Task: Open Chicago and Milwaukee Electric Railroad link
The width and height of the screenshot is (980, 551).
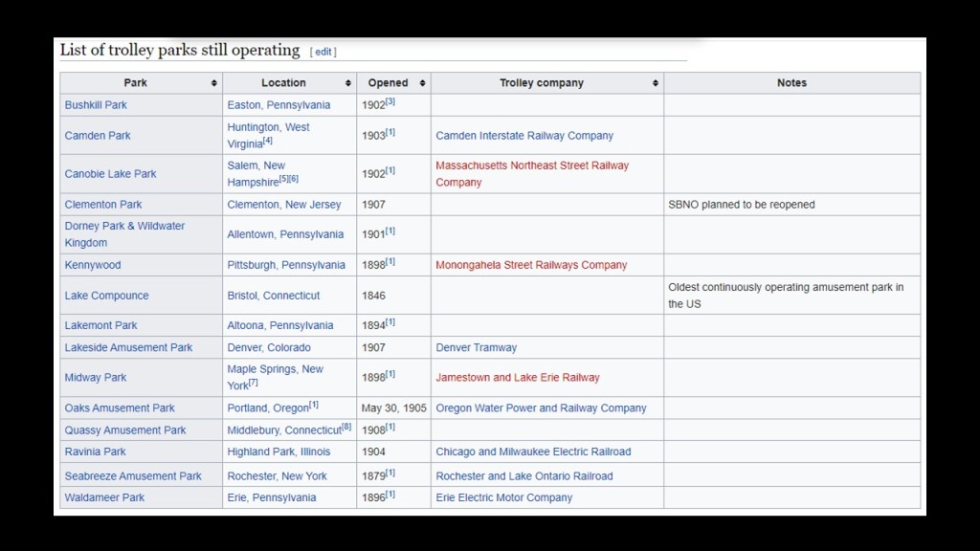Action: coord(533,452)
